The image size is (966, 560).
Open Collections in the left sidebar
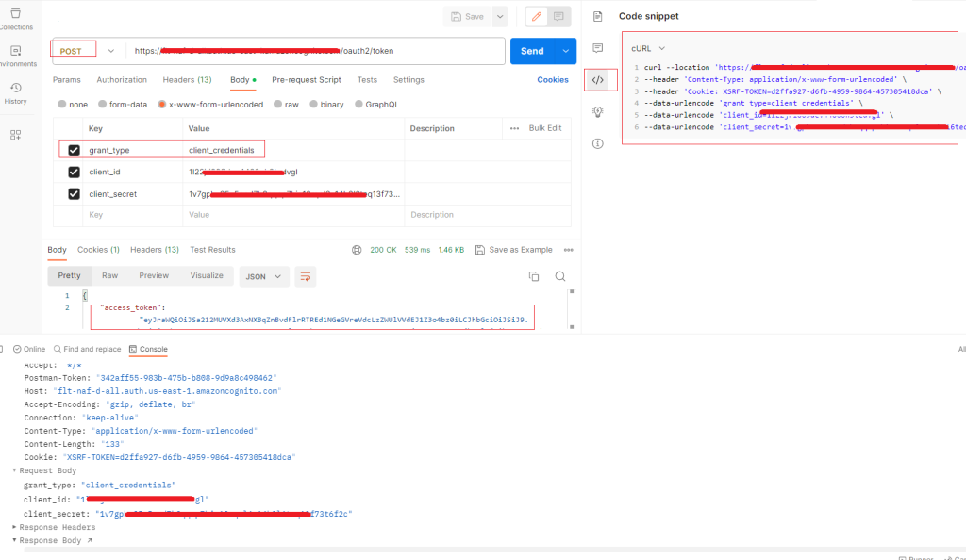[x=15, y=19]
